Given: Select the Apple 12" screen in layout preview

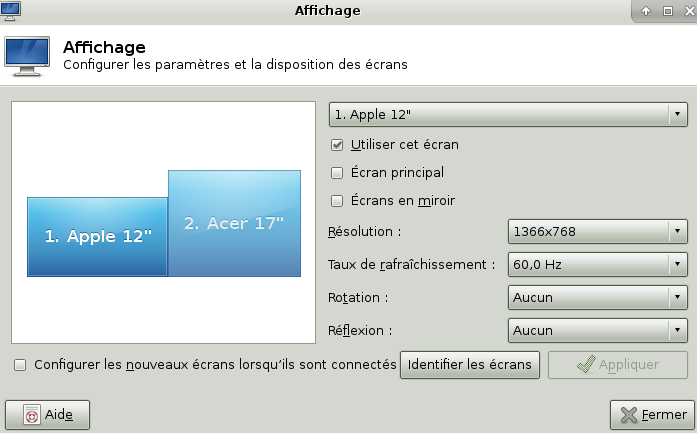Looking at the screenshot, I should tap(97, 237).
